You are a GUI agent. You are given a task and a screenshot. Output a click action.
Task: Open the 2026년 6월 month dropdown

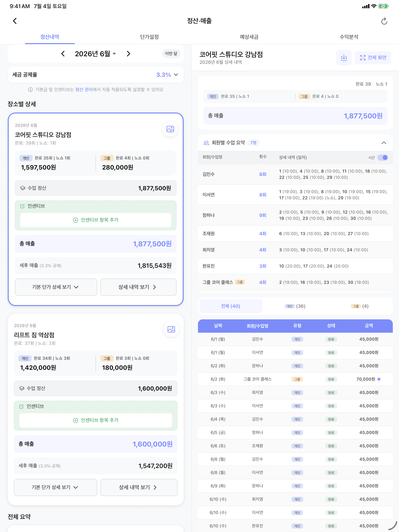pyautogui.click(x=95, y=54)
